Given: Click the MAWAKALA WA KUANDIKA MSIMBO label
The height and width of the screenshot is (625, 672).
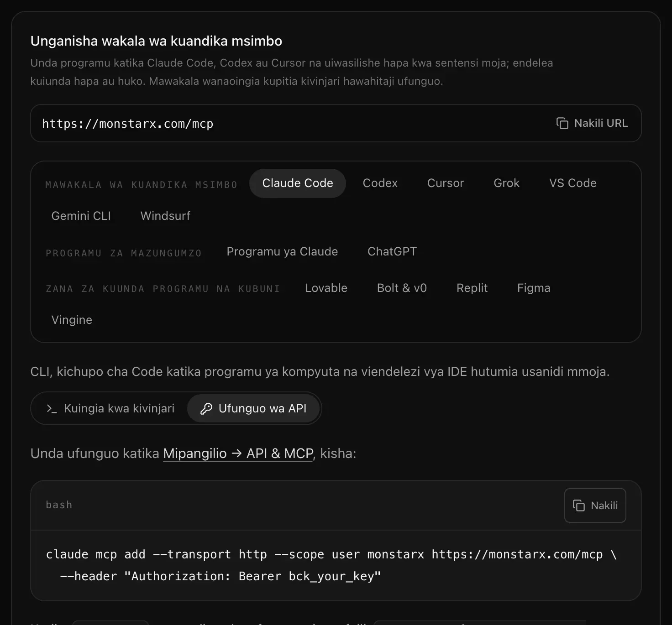Looking at the screenshot, I should pos(142,185).
